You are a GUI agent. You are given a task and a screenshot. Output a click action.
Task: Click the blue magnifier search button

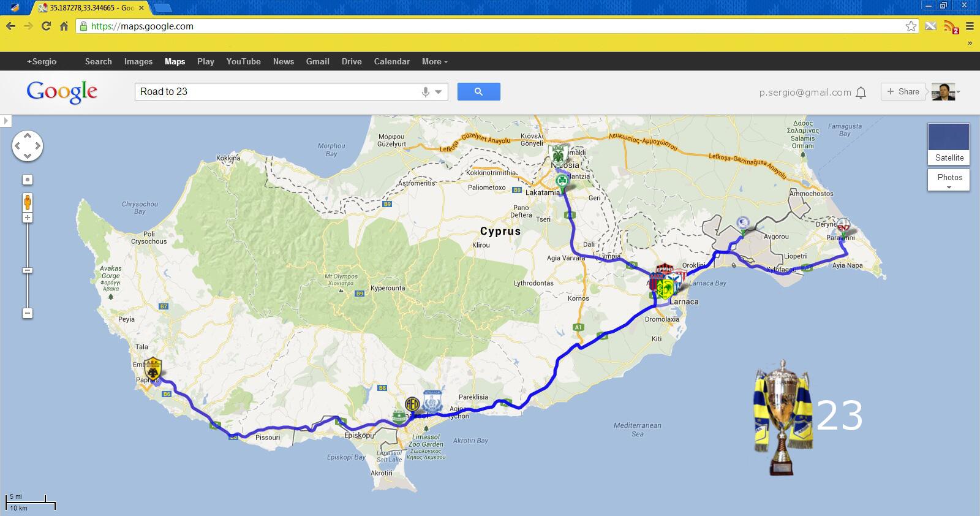point(479,91)
